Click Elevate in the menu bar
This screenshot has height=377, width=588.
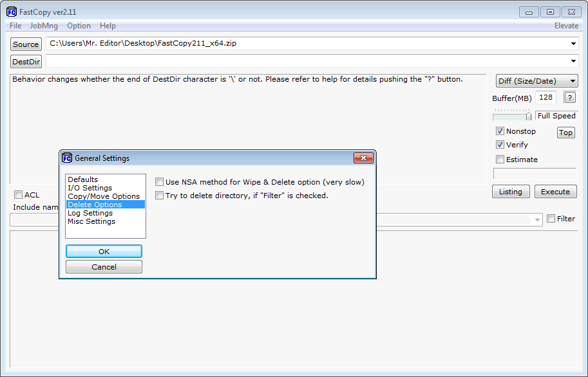[566, 26]
